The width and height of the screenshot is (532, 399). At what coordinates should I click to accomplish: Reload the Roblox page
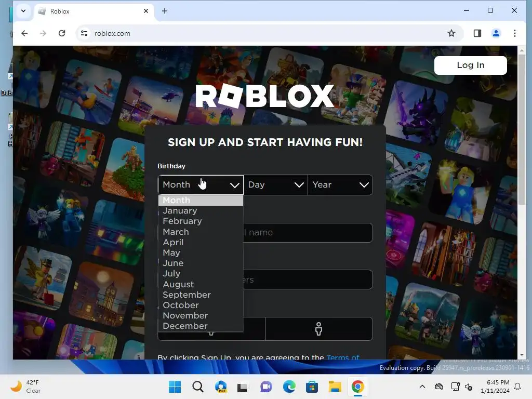(x=62, y=33)
